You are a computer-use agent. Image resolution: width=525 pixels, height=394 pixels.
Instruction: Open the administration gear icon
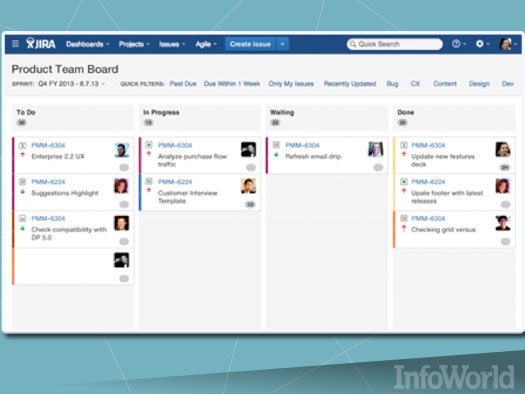point(479,44)
